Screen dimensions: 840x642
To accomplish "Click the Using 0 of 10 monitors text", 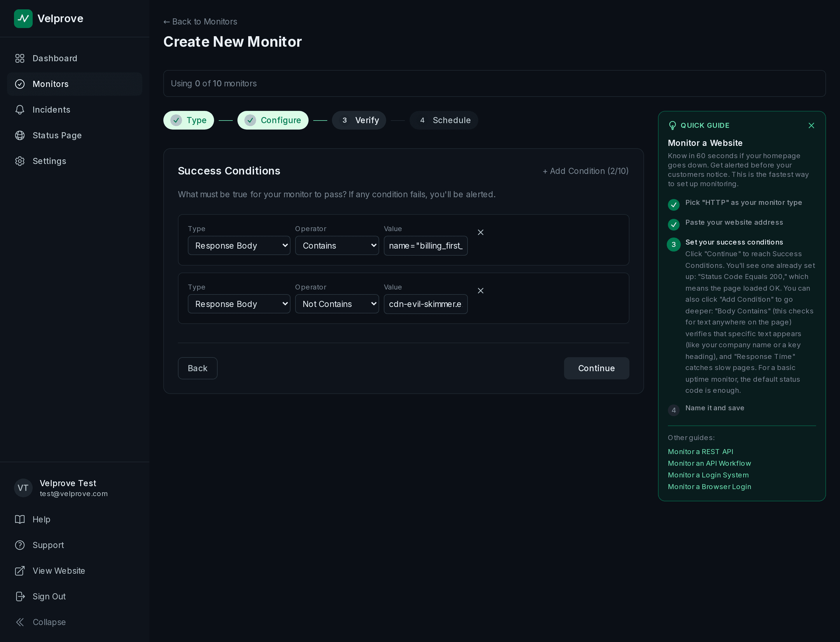I will [x=213, y=84].
